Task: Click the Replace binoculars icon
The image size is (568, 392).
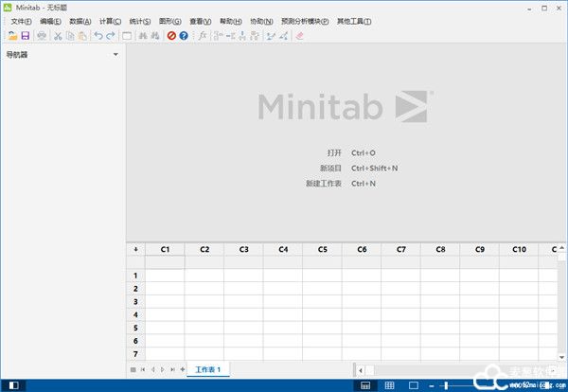Action: pyautogui.click(x=155, y=35)
